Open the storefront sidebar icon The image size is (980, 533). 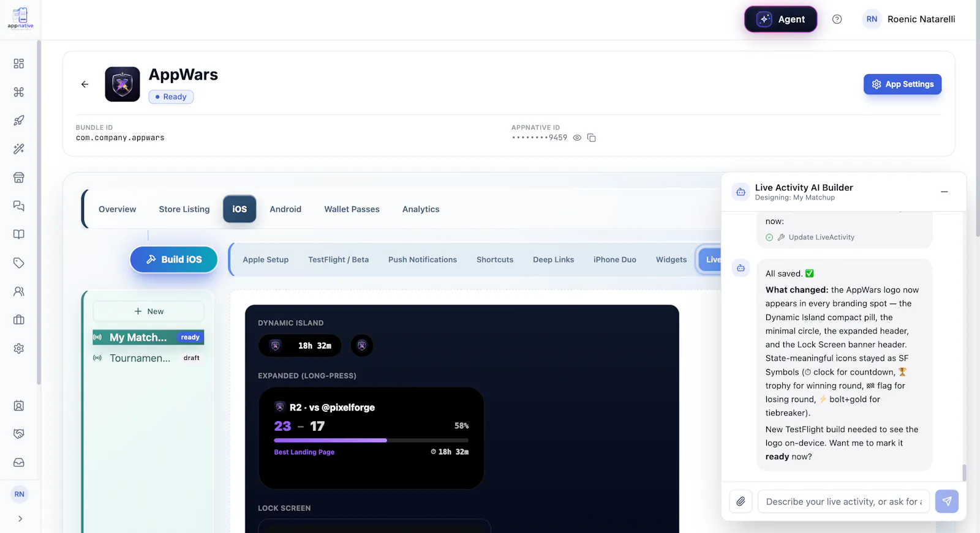(19, 177)
